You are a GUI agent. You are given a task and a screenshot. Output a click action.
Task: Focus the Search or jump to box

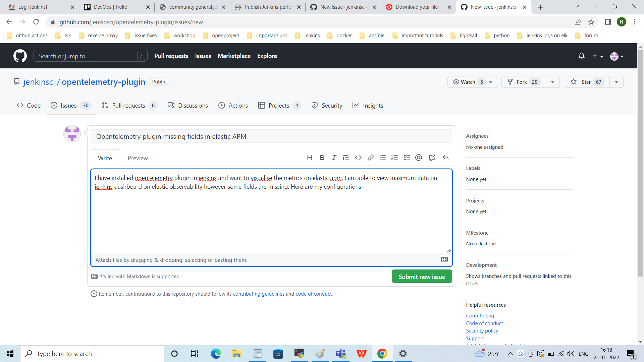(90, 56)
